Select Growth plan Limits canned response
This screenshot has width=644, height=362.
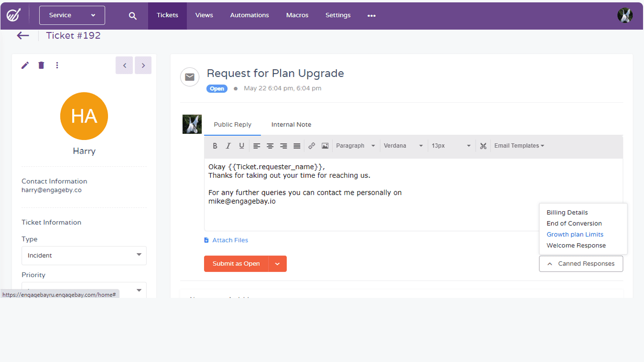coord(575,234)
